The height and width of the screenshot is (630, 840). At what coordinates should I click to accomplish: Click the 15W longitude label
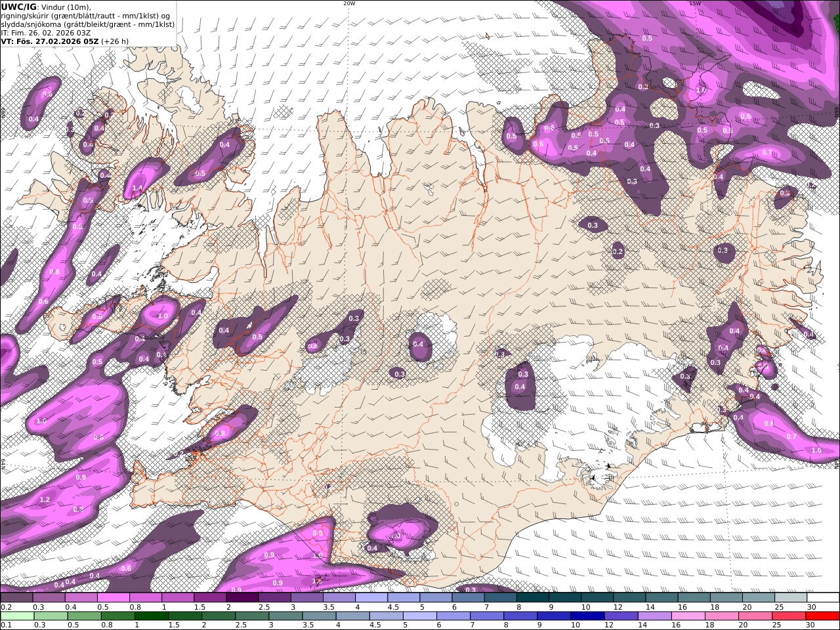point(695,3)
